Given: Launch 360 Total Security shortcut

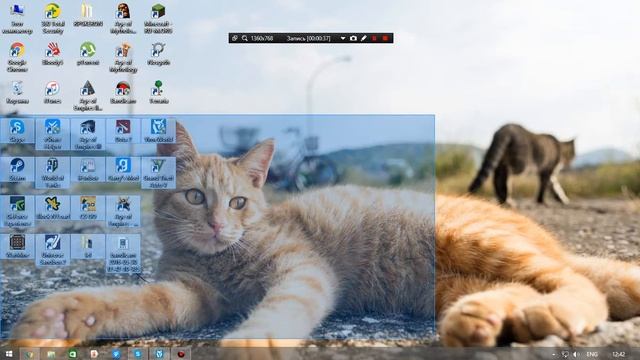Looking at the screenshot, I should click(x=53, y=18).
